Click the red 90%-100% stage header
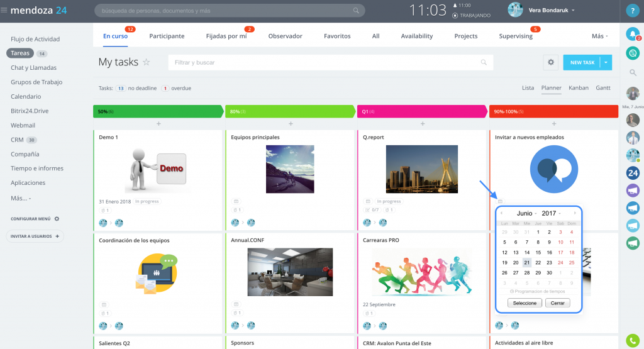The image size is (644, 349). [553, 111]
